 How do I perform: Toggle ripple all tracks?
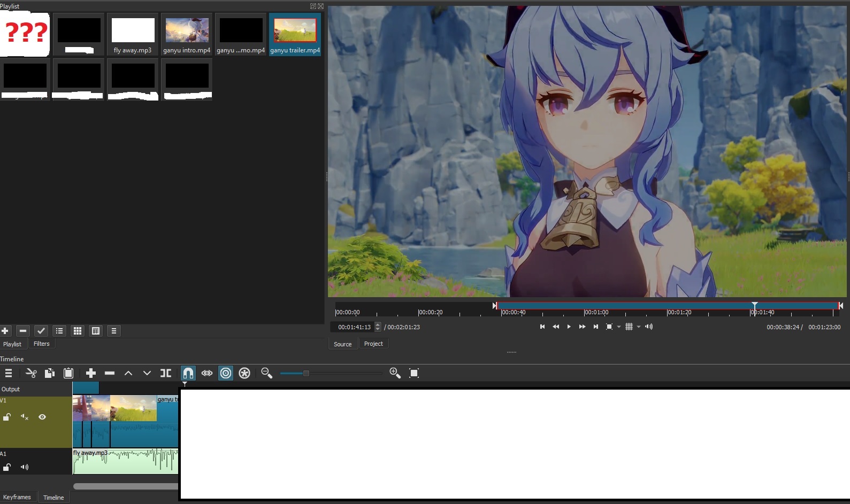click(x=244, y=373)
